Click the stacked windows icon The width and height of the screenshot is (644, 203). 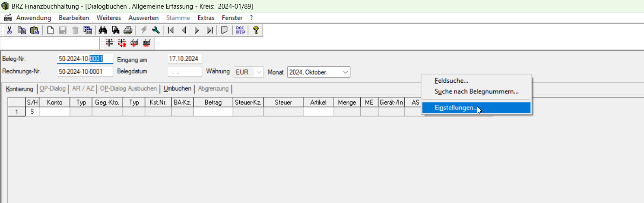click(x=87, y=30)
